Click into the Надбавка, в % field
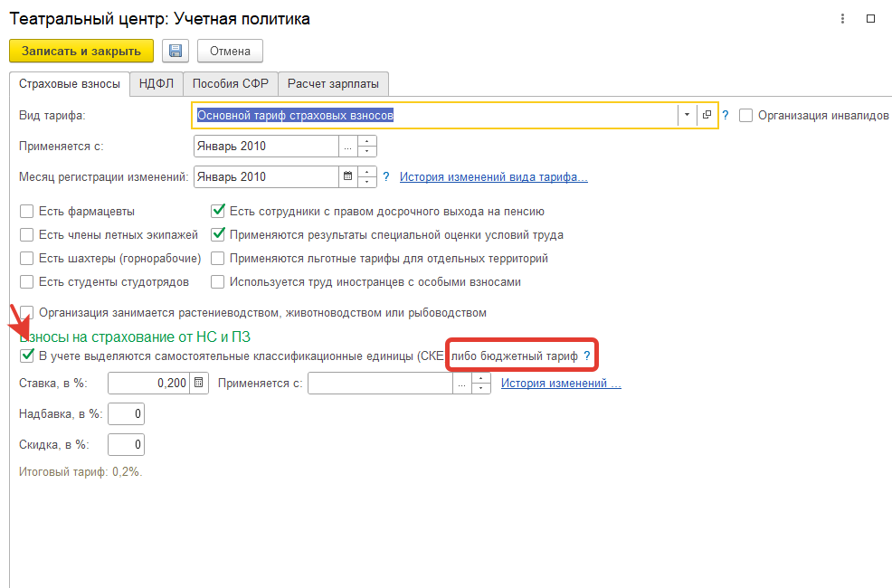Image resolution: width=892 pixels, height=588 pixels. pyautogui.click(x=126, y=414)
